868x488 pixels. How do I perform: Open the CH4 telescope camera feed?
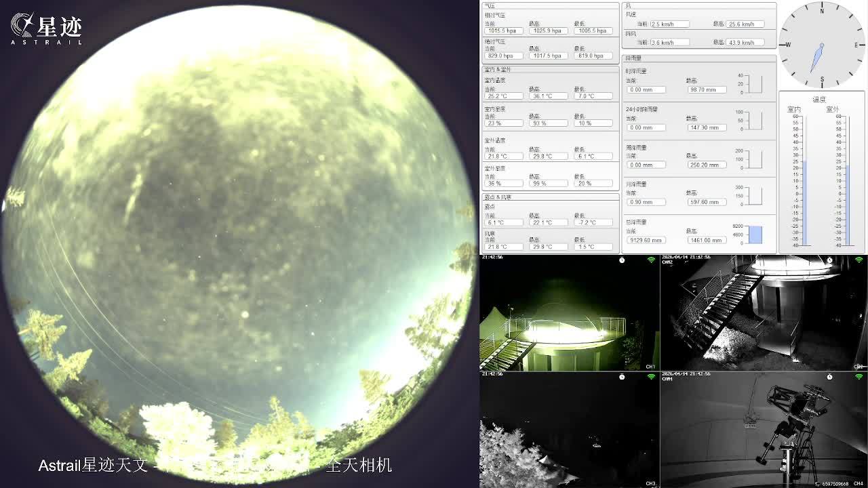pos(764,430)
